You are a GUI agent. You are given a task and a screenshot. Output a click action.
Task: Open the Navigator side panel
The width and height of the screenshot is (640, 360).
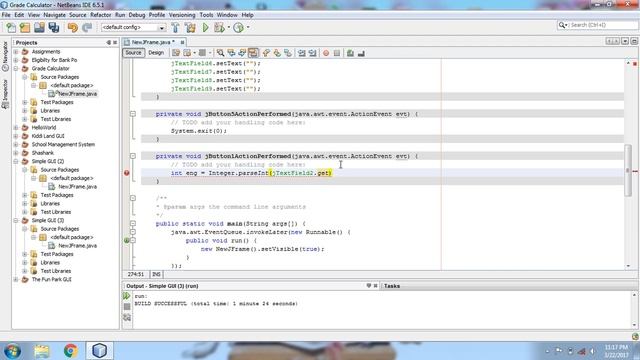(5, 56)
